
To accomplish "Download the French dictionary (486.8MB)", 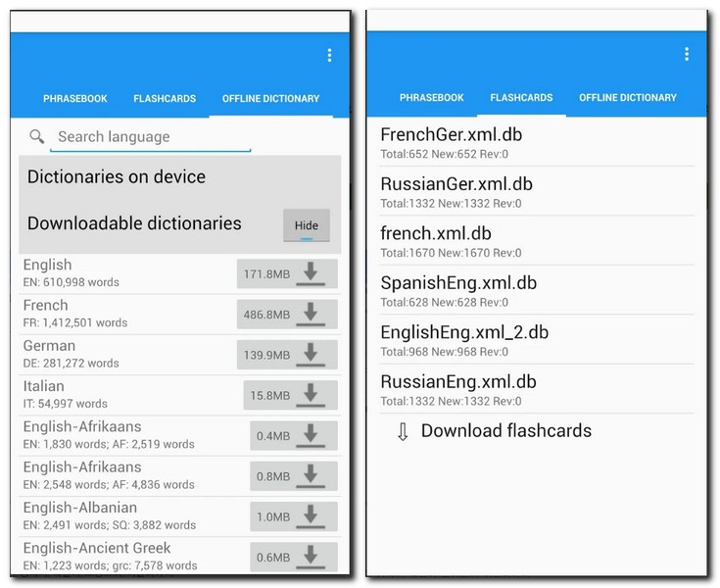I will click(x=287, y=315).
